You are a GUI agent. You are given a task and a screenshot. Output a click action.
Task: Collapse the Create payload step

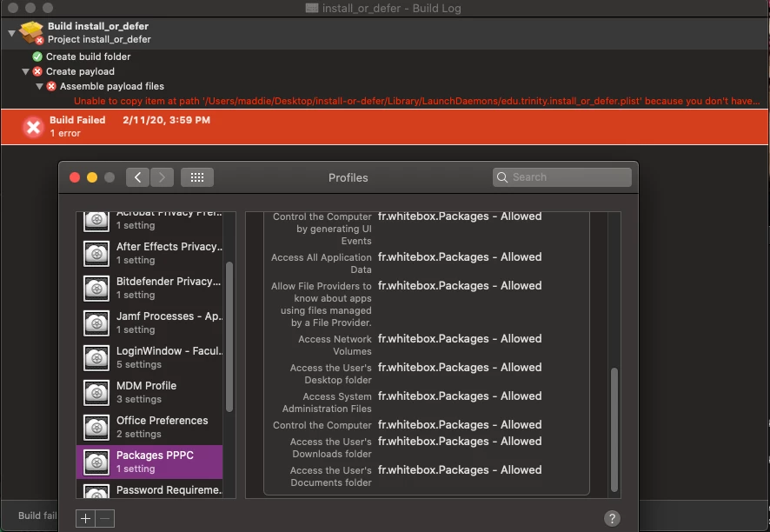[25, 72]
